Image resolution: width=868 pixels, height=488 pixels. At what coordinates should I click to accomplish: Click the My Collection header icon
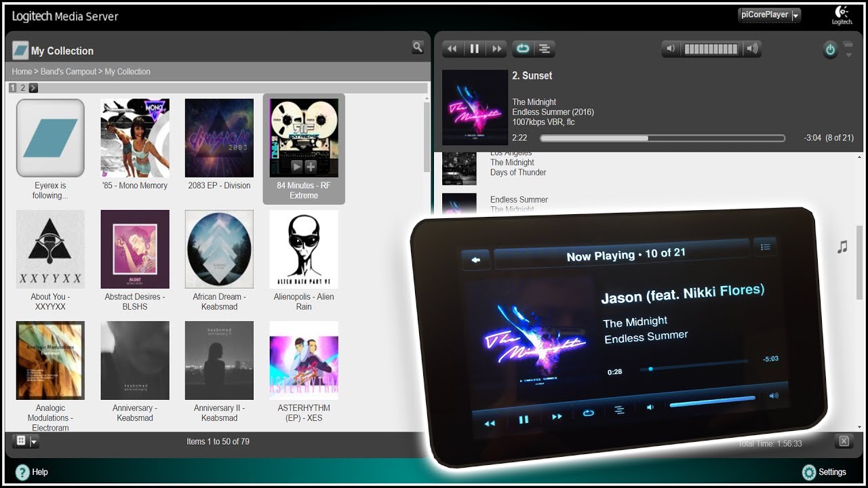(20, 50)
